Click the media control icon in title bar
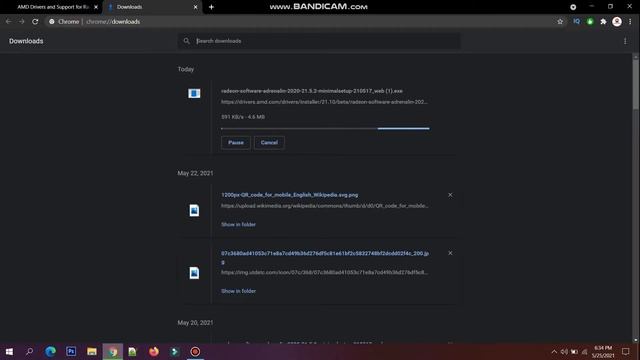640x360 pixels. (573, 7)
